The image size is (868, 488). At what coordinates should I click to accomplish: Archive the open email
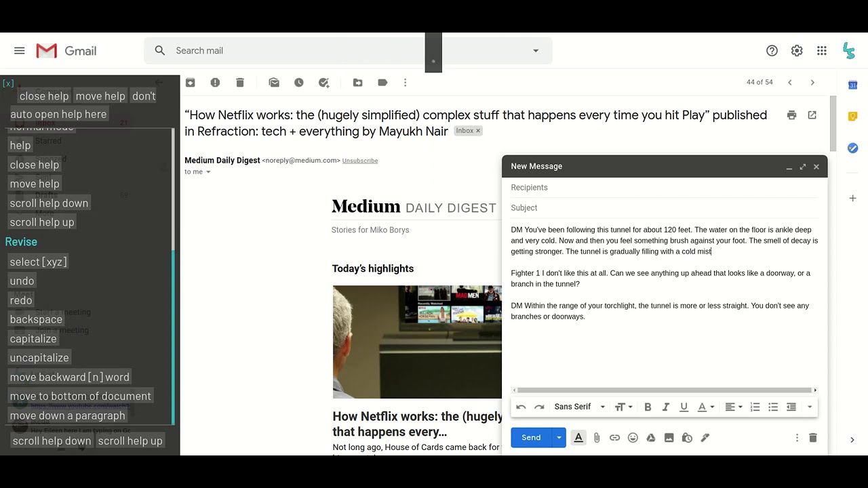pyautogui.click(x=191, y=83)
